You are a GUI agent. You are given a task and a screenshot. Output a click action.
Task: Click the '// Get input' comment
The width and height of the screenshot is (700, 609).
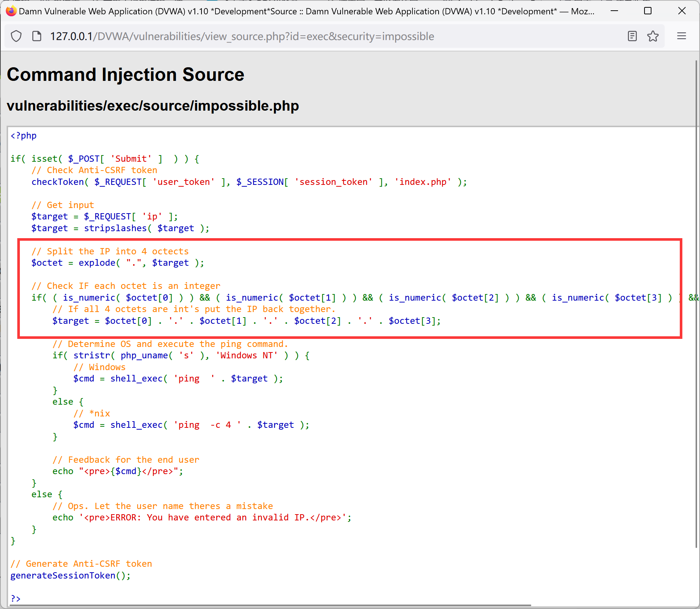coord(63,205)
